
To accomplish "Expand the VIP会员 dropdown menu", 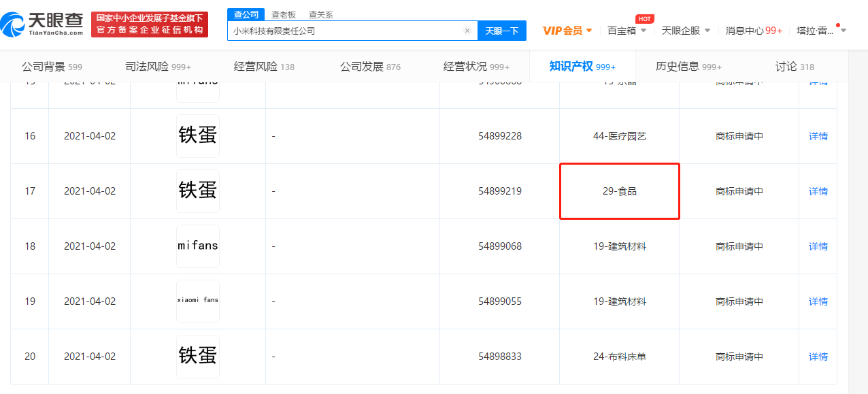I will click(567, 31).
